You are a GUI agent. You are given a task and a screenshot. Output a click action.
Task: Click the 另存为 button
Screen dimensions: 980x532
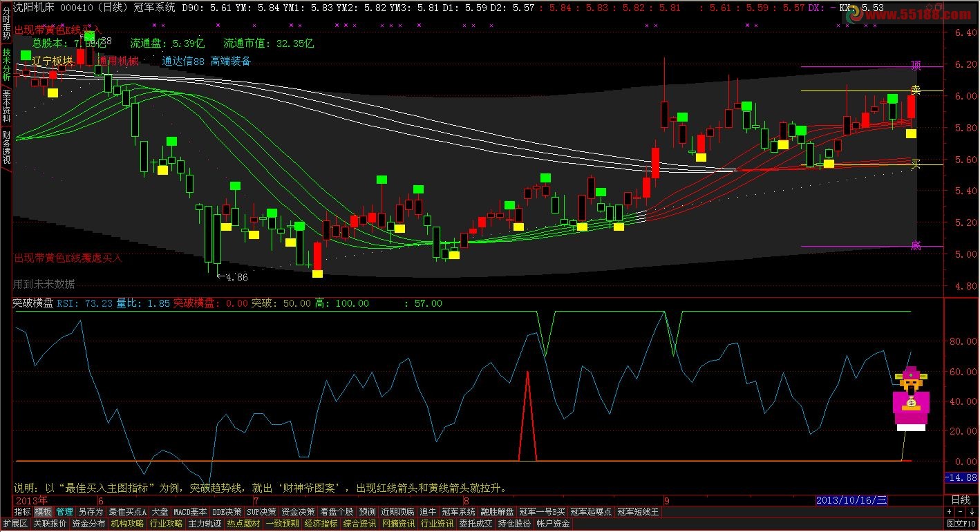click(x=91, y=512)
